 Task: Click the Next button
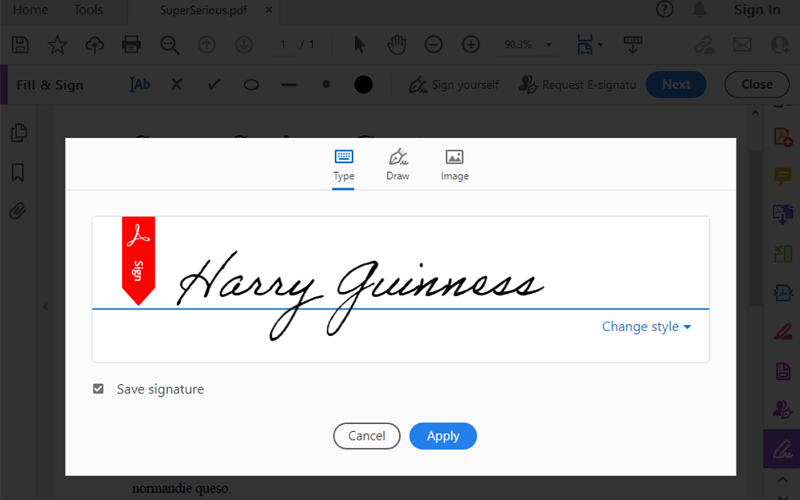coord(676,85)
